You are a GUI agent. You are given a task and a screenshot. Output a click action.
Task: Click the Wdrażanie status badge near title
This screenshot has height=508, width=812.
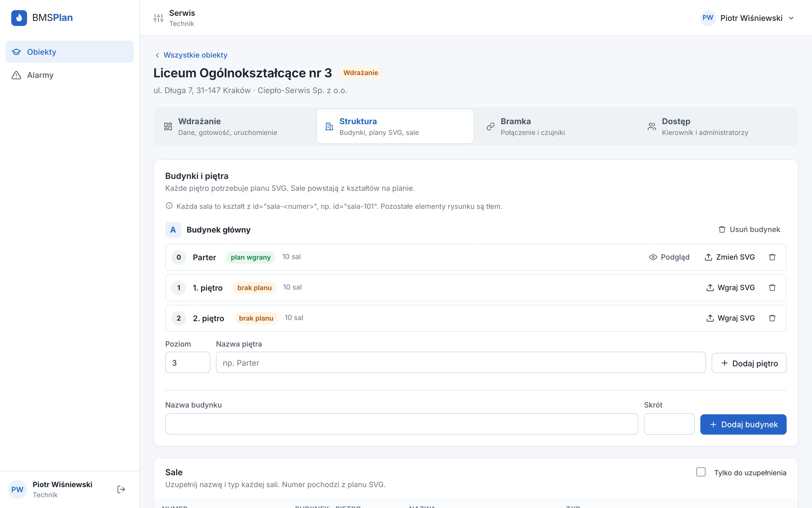[x=361, y=73]
